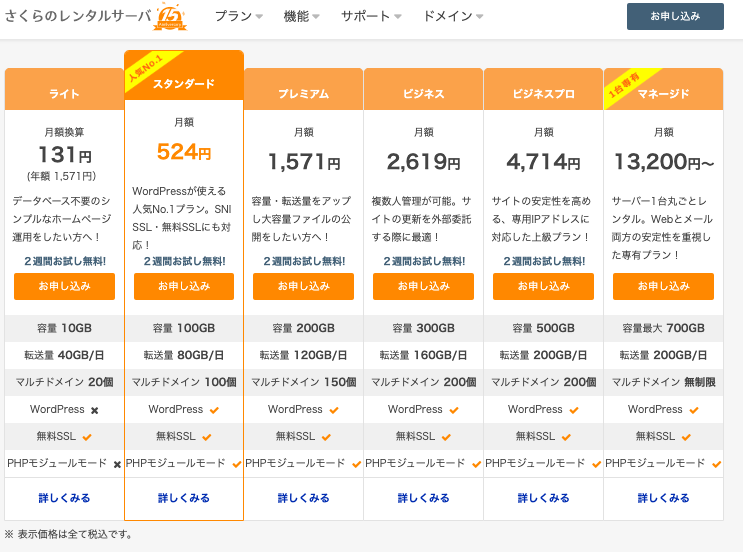Apply for the ビジネスプロ plan with お申し込み
This screenshot has height=552, width=743.
(544, 286)
